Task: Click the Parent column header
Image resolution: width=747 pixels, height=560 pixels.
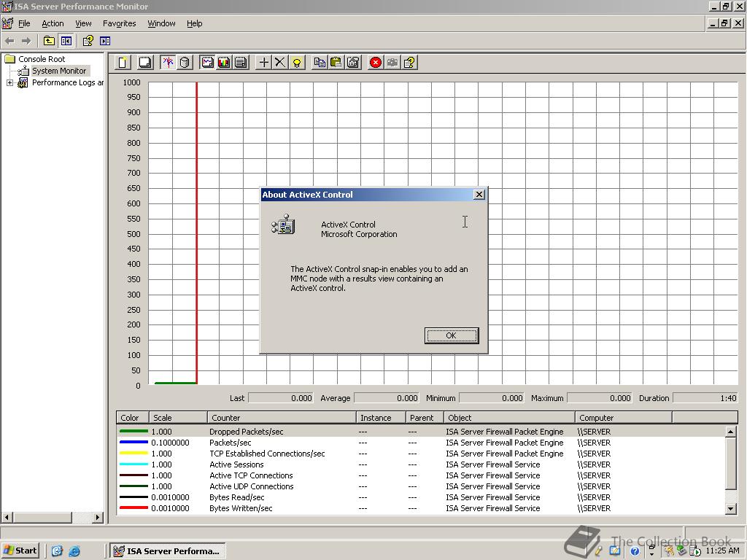Action: tap(425, 418)
